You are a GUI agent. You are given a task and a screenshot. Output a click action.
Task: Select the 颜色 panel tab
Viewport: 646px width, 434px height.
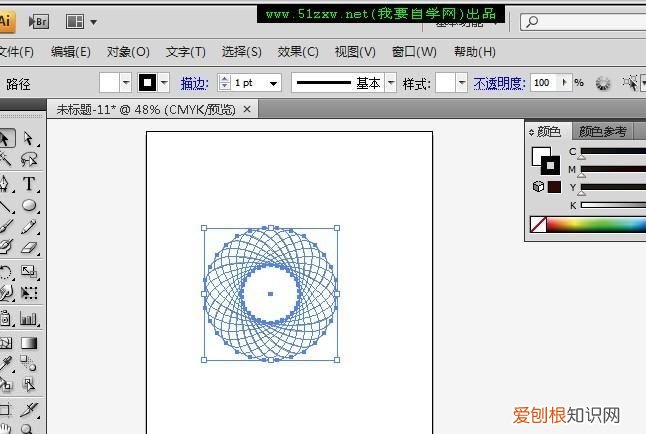[x=549, y=131]
